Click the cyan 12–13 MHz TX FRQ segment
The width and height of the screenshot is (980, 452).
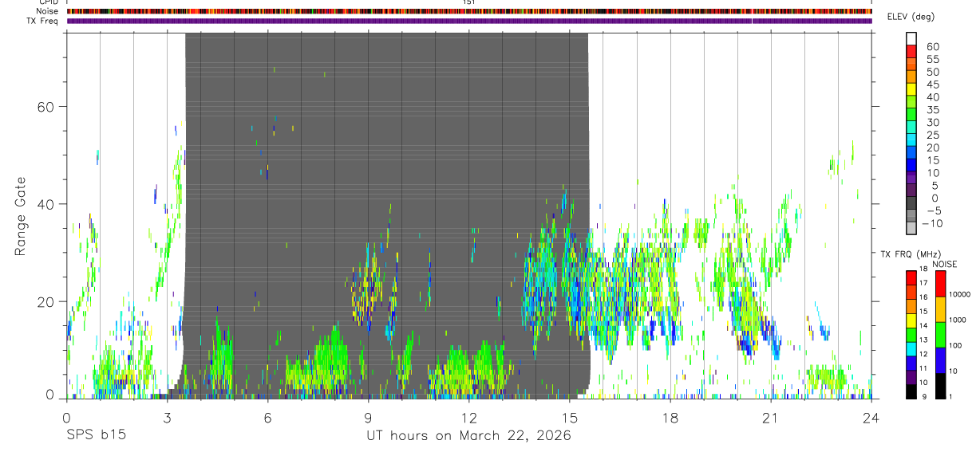911,349
